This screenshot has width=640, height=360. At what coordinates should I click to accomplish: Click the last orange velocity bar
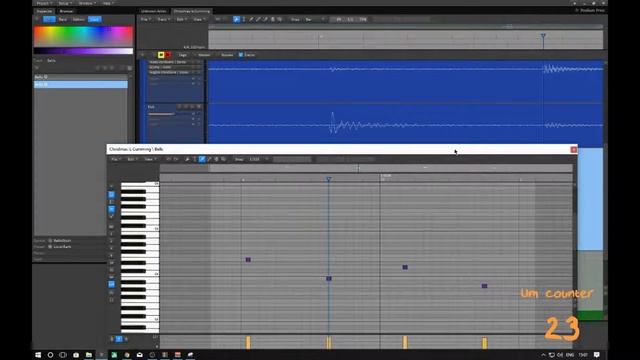484,343
